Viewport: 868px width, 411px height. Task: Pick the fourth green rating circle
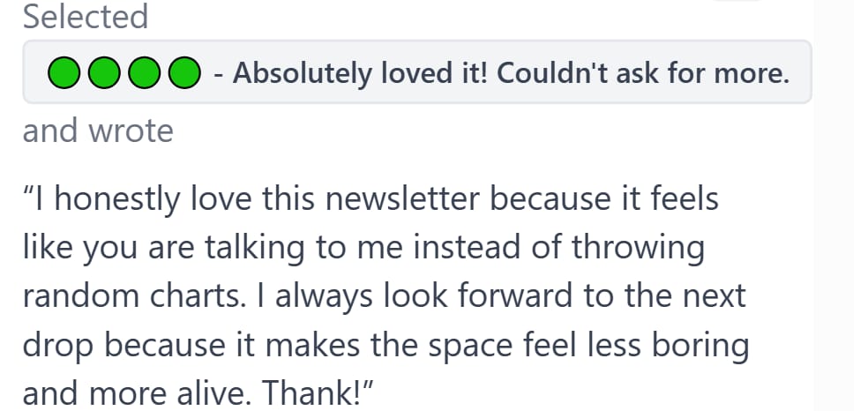click(x=184, y=72)
